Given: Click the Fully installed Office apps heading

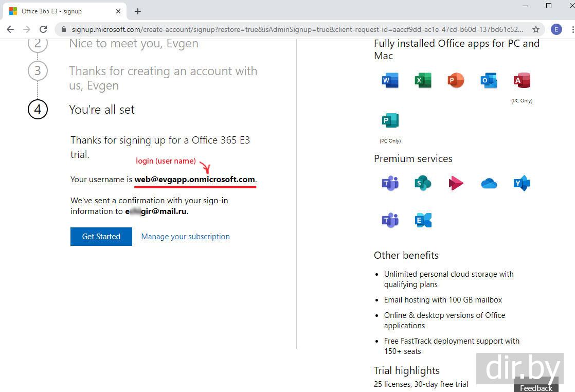Looking at the screenshot, I should (x=457, y=49).
